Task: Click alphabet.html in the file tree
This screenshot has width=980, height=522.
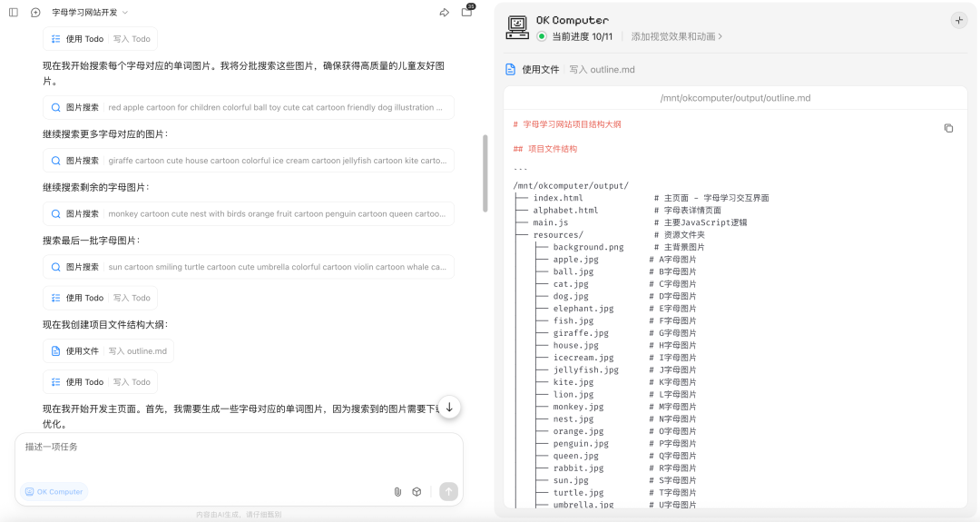Action: (565, 211)
